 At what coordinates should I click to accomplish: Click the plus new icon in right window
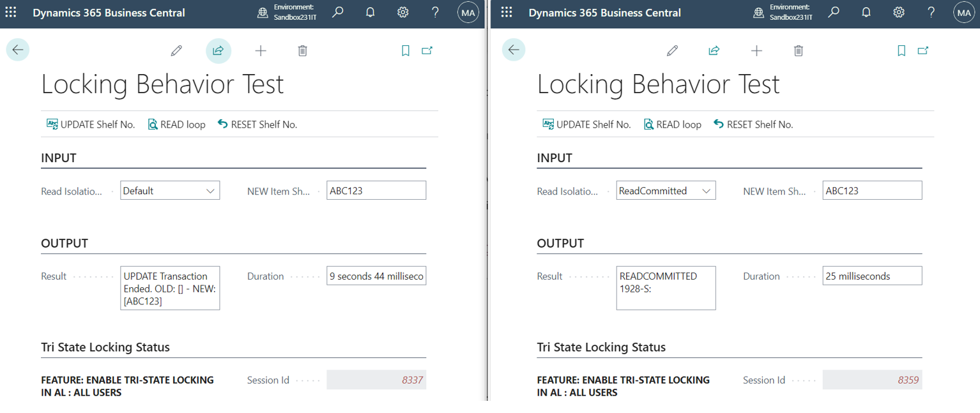coord(756,50)
